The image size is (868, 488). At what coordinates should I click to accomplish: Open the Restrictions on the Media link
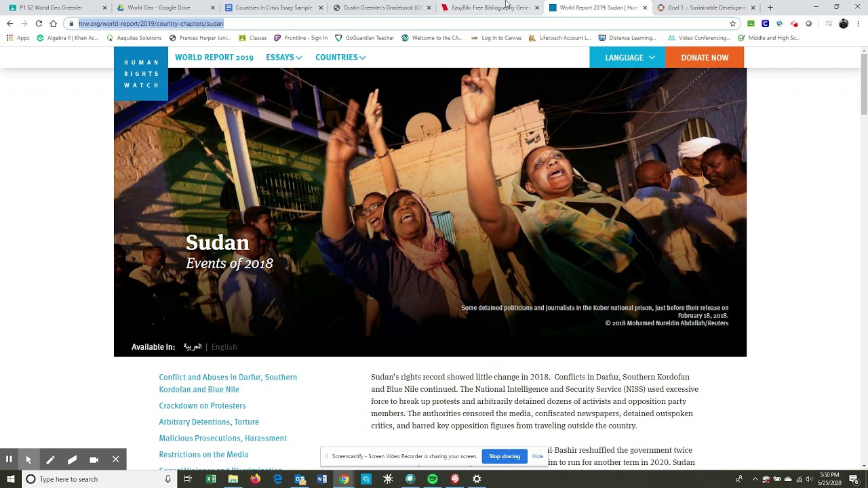203,454
